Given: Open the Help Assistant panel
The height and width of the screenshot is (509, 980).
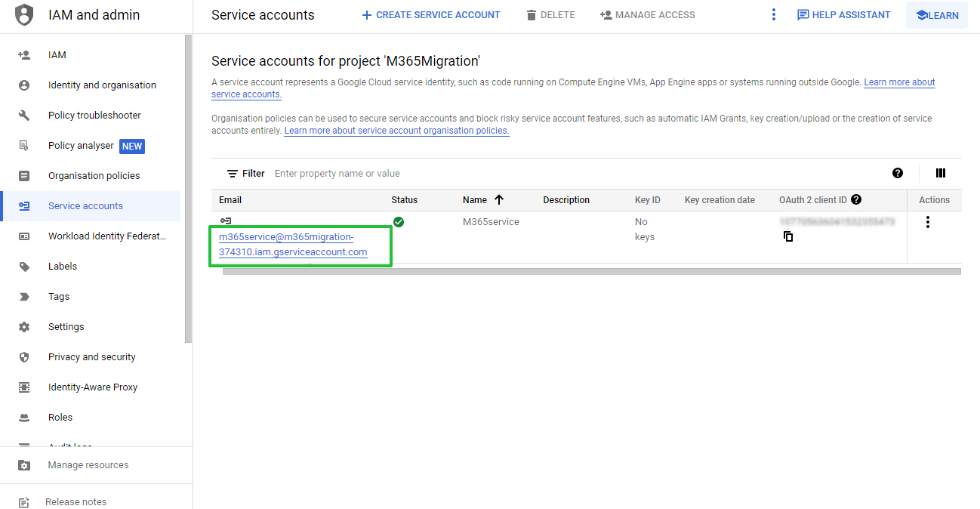Looking at the screenshot, I should (843, 15).
